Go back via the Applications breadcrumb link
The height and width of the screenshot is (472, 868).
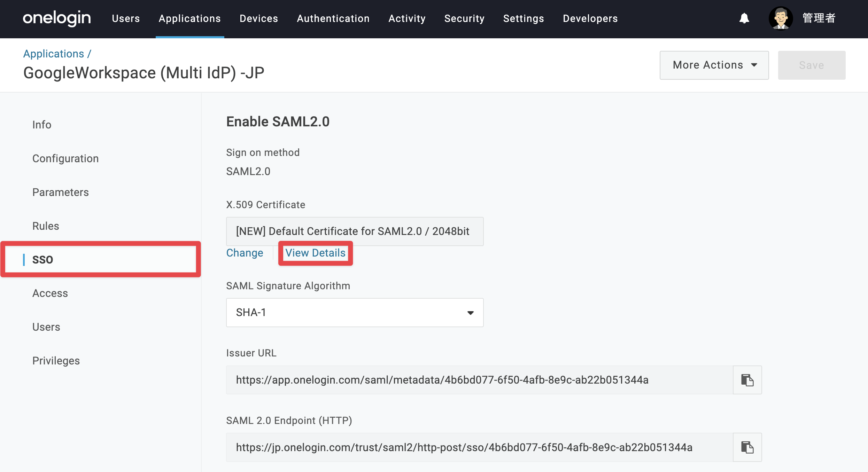pos(54,54)
